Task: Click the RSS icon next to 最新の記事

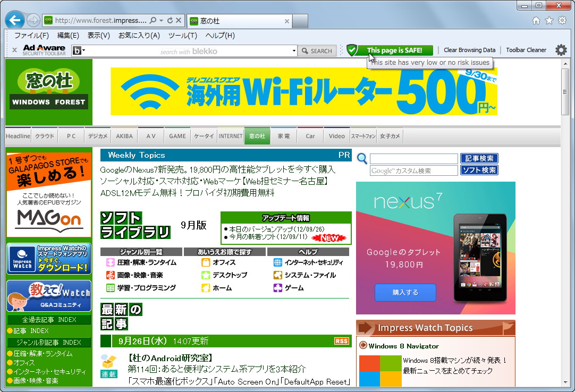Action: [x=341, y=341]
